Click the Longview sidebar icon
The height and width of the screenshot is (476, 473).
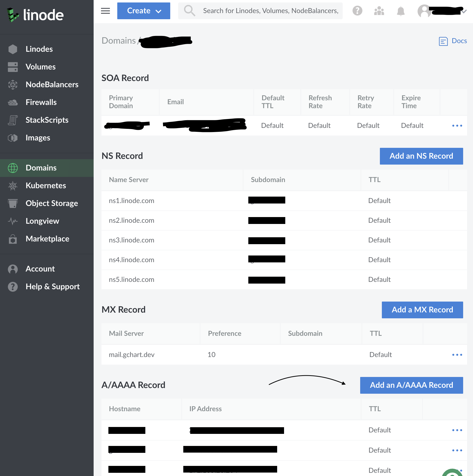click(x=13, y=221)
